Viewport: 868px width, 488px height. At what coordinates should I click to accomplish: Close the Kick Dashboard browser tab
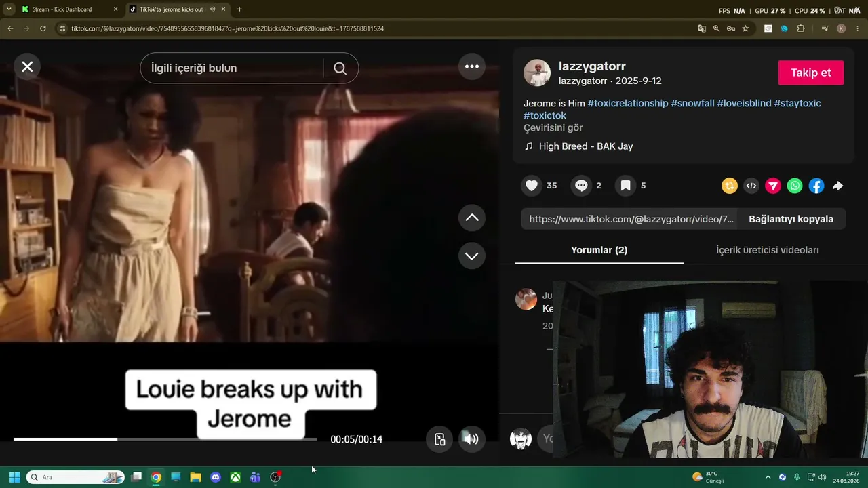tap(115, 9)
